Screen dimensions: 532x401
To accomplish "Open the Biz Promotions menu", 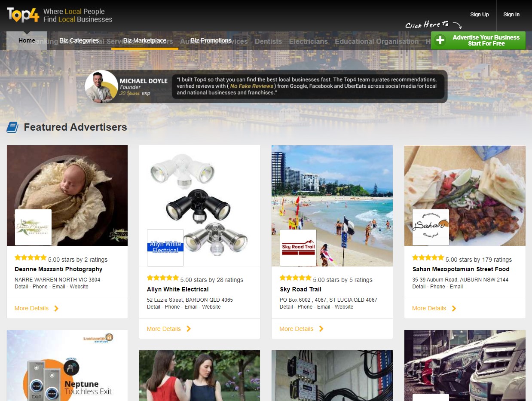I will 211,40.
